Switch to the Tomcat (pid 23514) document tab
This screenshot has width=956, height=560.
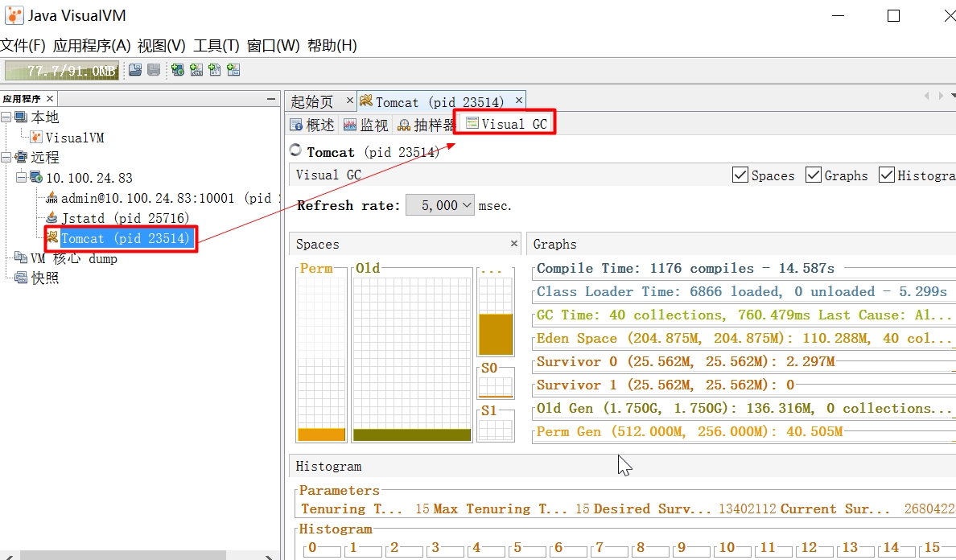click(439, 101)
